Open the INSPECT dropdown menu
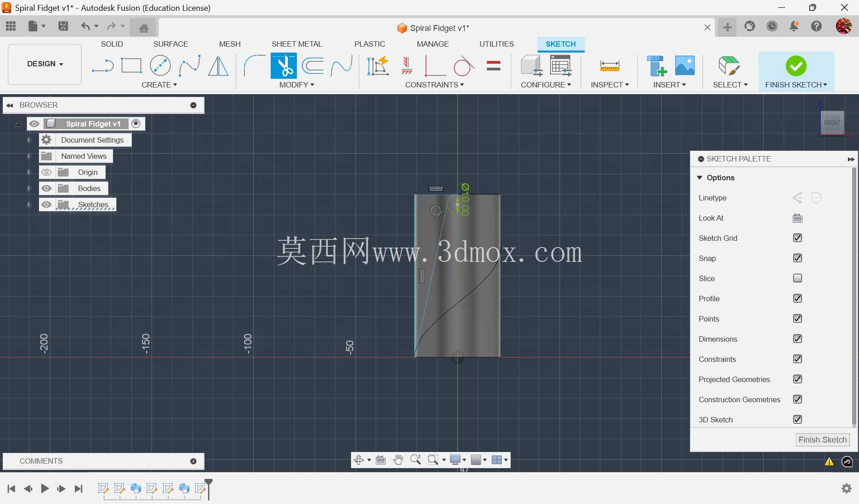Viewport: 859px width, 504px height. point(609,85)
